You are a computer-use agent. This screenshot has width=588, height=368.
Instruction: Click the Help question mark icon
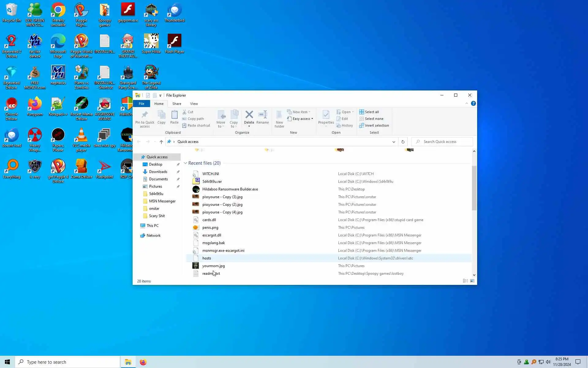point(473,104)
